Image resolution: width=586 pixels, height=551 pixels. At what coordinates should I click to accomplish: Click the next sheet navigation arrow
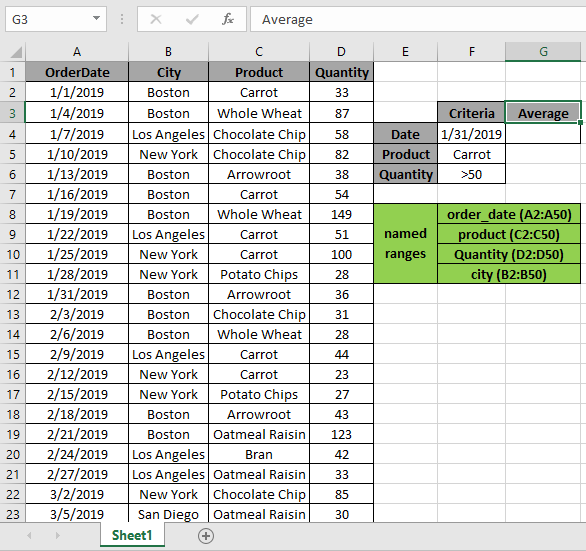point(57,536)
